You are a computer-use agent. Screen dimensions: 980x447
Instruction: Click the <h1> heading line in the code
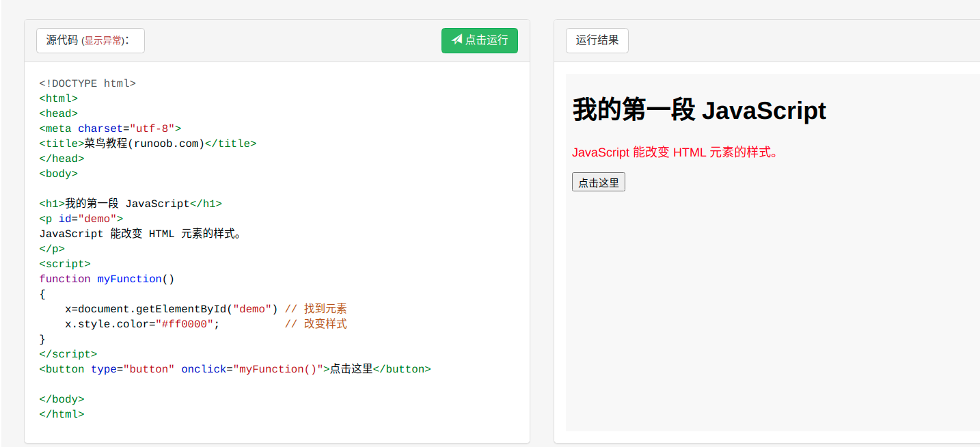click(x=131, y=204)
